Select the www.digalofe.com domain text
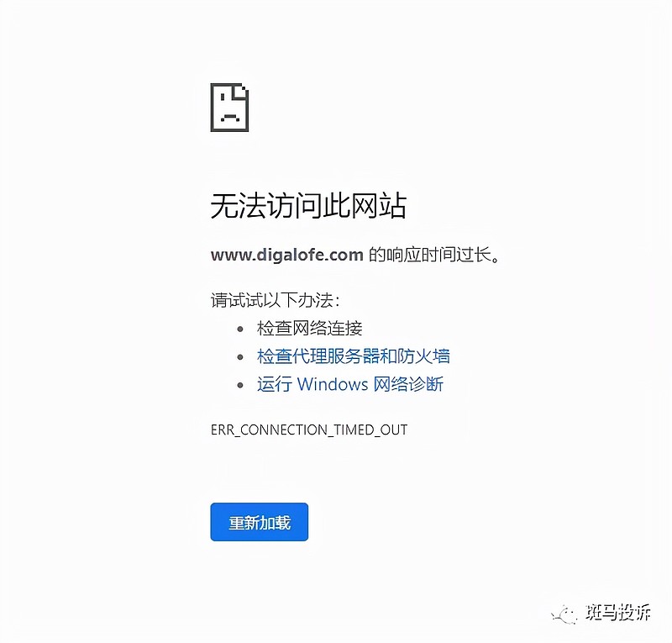Image resolution: width=672 pixels, height=643 pixels. (x=286, y=255)
